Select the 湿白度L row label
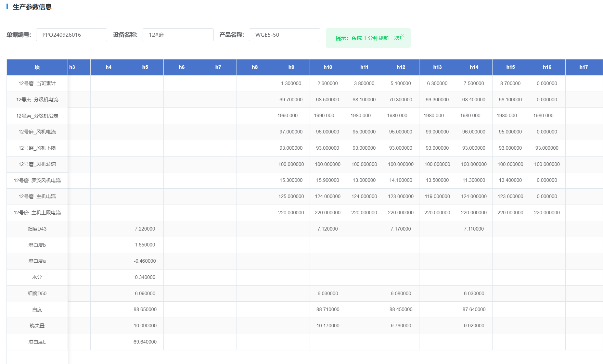Image resolution: width=603 pixels, height=364 pixels. [x=37, y=342]
